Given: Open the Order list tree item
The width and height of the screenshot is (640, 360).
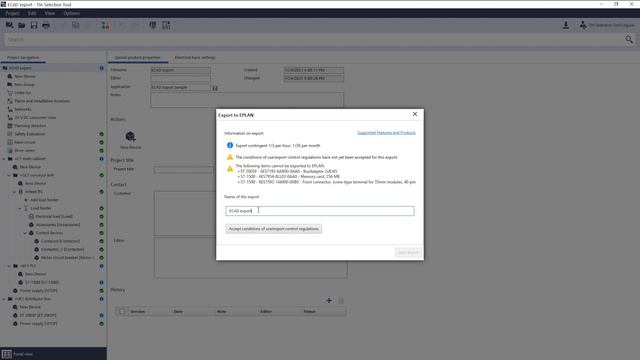Looking at the screenshot, I should click(22, 93).
